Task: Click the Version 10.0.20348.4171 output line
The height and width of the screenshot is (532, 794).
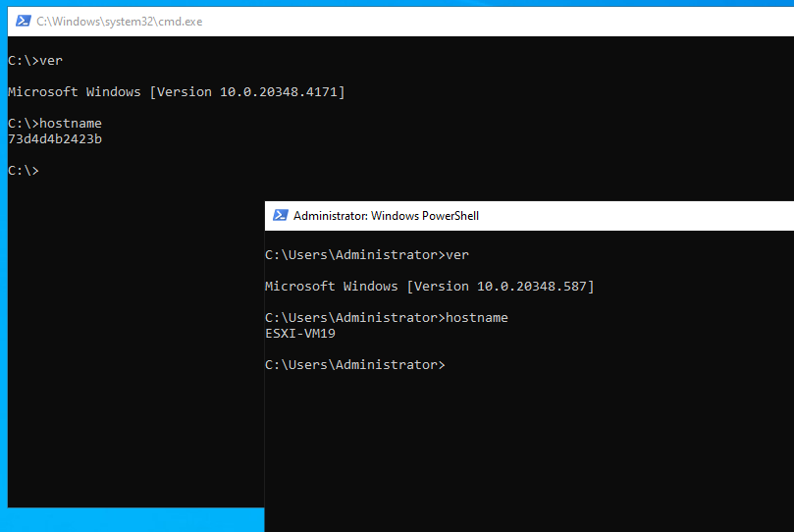Action: click(177, 92)
